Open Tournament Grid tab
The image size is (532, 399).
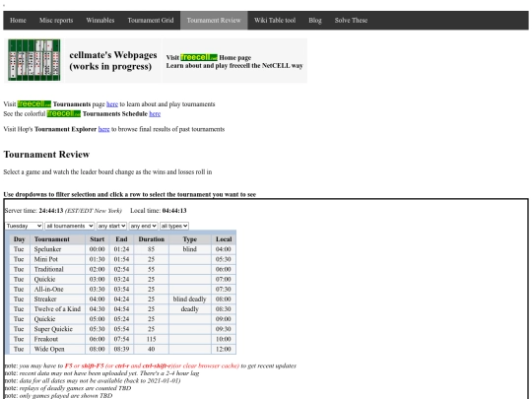pyautogui.click(x=151, y=21)
